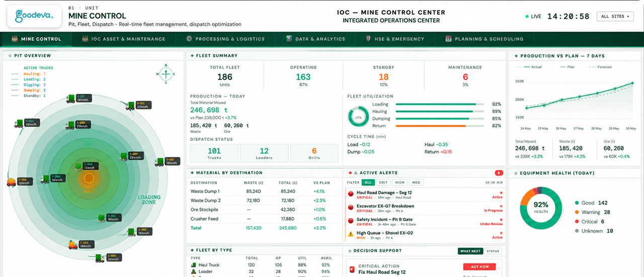The height and width of the screenshot is (277, 644).
Task: Open the HSE & Emergency tab
Action: point(395,39)
